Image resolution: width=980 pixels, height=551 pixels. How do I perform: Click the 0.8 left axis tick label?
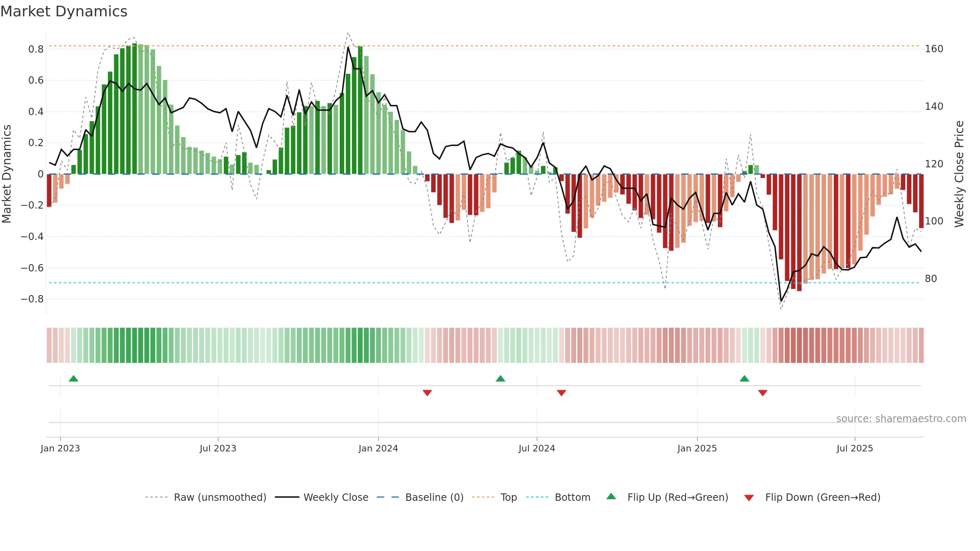(x=36, y=49)
